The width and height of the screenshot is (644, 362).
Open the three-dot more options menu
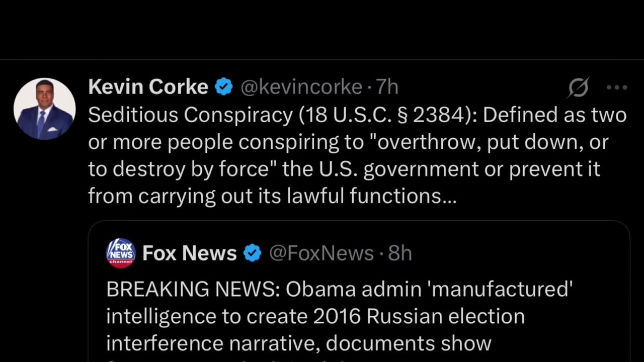point(616,87)
